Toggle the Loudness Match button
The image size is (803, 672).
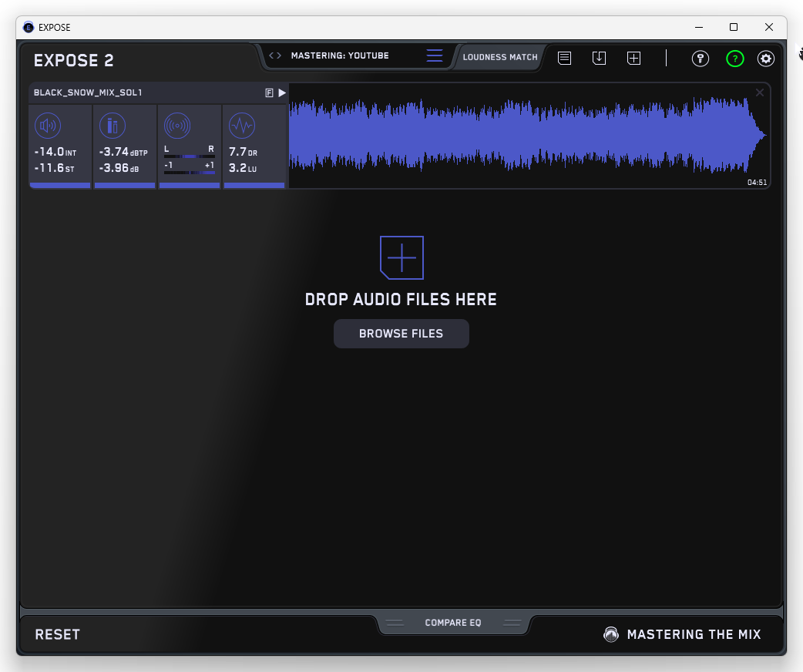tap(500, 57)
